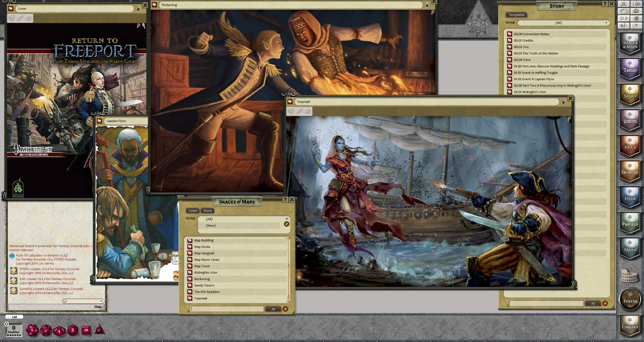644x342 pixels.
Task: Switch to the Store tab in Images & Maps
Action: point(207,211)
